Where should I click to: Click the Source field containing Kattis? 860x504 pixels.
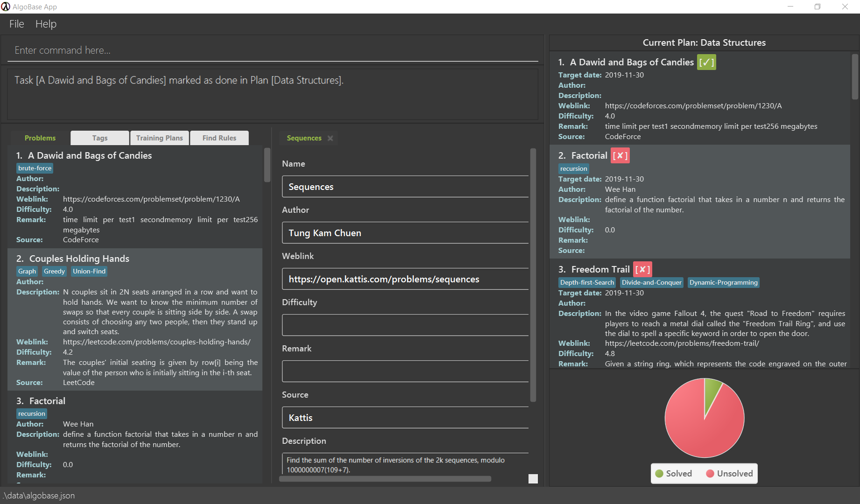[x=405, y=418]
